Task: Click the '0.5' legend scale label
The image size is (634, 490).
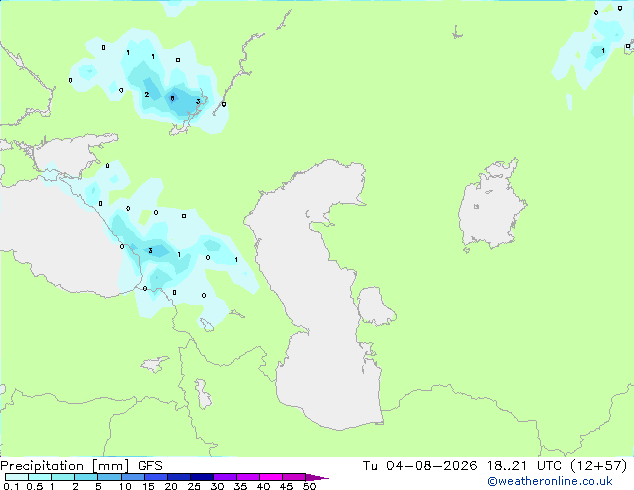Action: point(35,486)
